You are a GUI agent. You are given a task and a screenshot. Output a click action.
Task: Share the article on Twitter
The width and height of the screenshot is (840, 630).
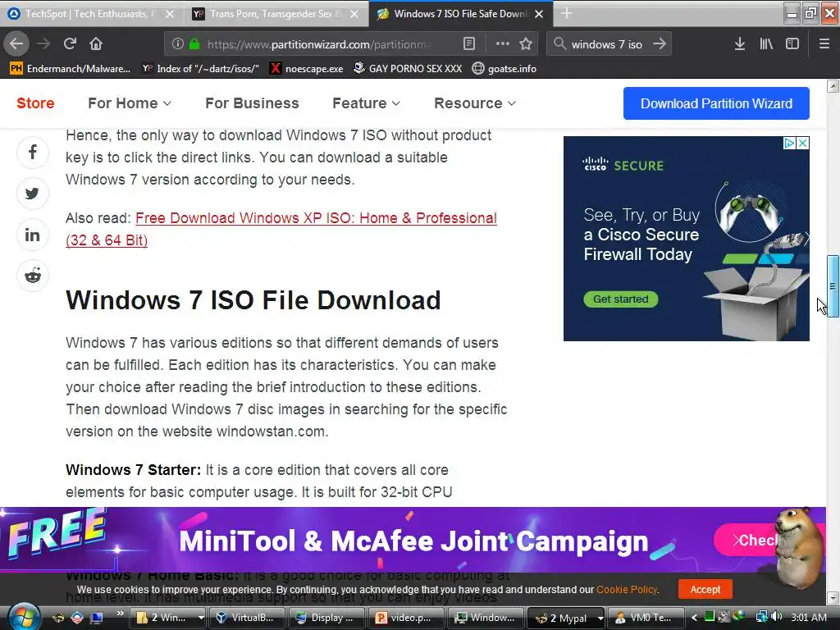point(33,194)
